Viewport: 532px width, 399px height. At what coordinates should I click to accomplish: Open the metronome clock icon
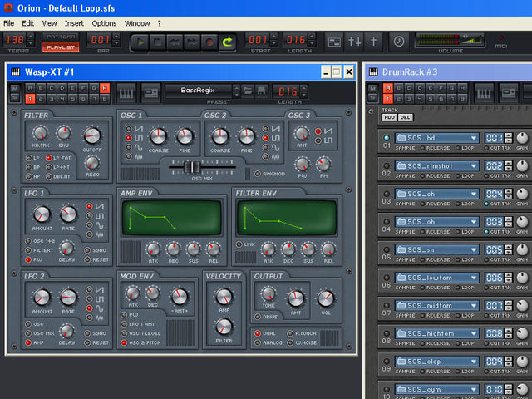(399, 42)
